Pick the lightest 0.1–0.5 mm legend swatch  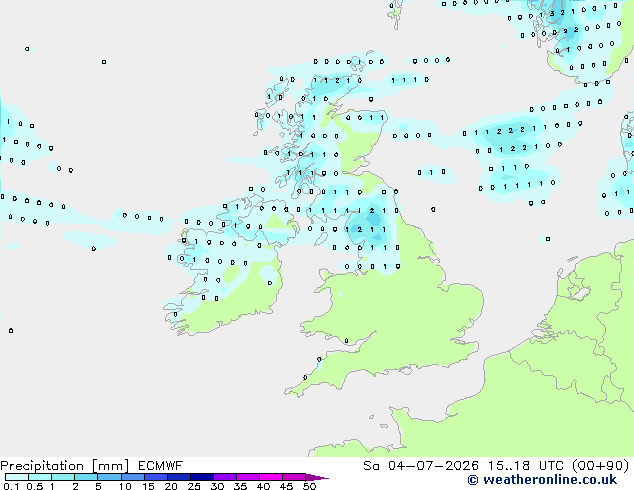tap(17, 477)
